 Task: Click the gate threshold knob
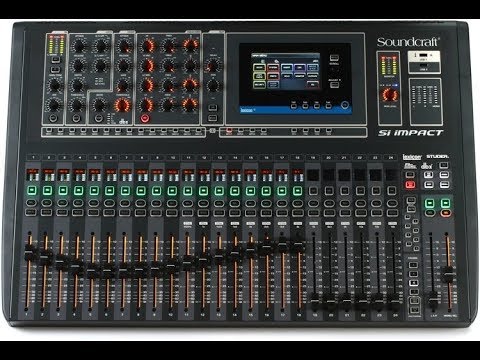(x=77, y=105)
